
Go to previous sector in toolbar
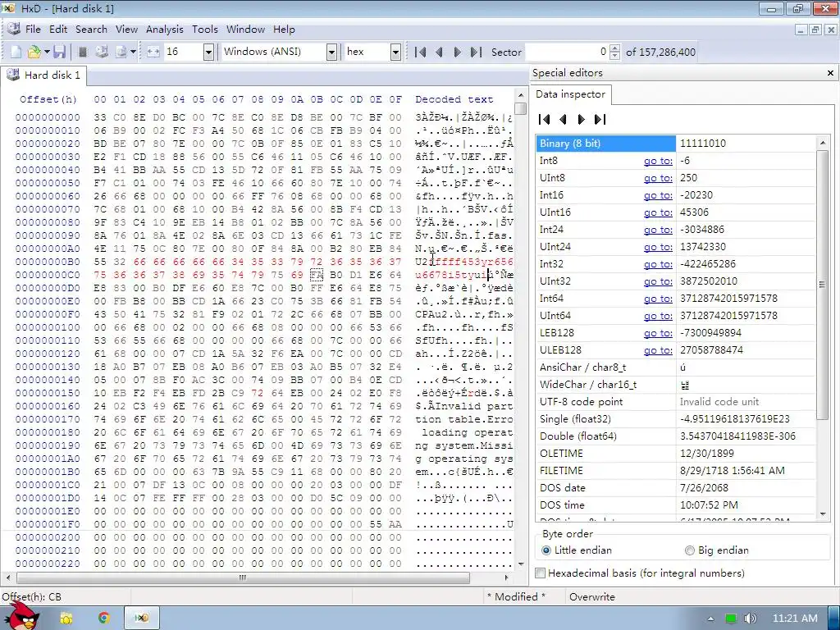tap(440, 52)
